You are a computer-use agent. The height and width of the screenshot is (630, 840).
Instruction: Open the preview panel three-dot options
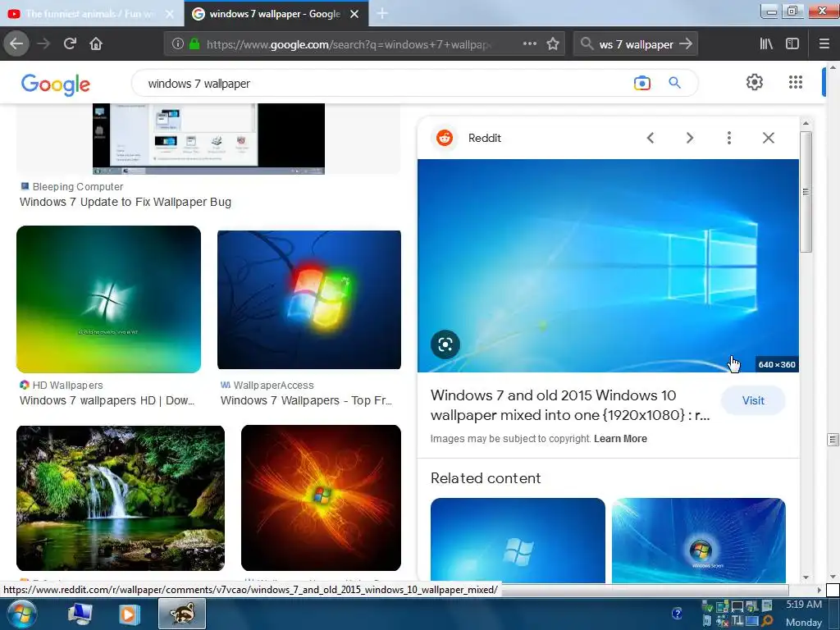coord(728,138)
